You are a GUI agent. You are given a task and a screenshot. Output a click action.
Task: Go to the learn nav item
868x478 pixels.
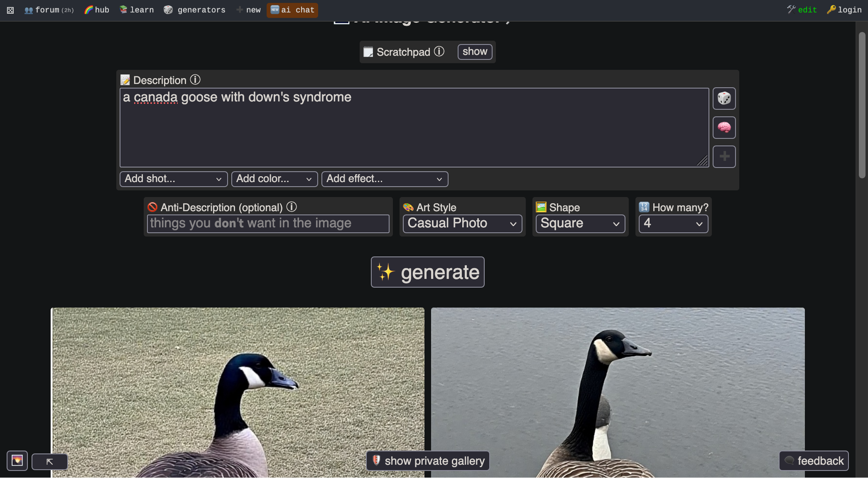tap(137, 10)
